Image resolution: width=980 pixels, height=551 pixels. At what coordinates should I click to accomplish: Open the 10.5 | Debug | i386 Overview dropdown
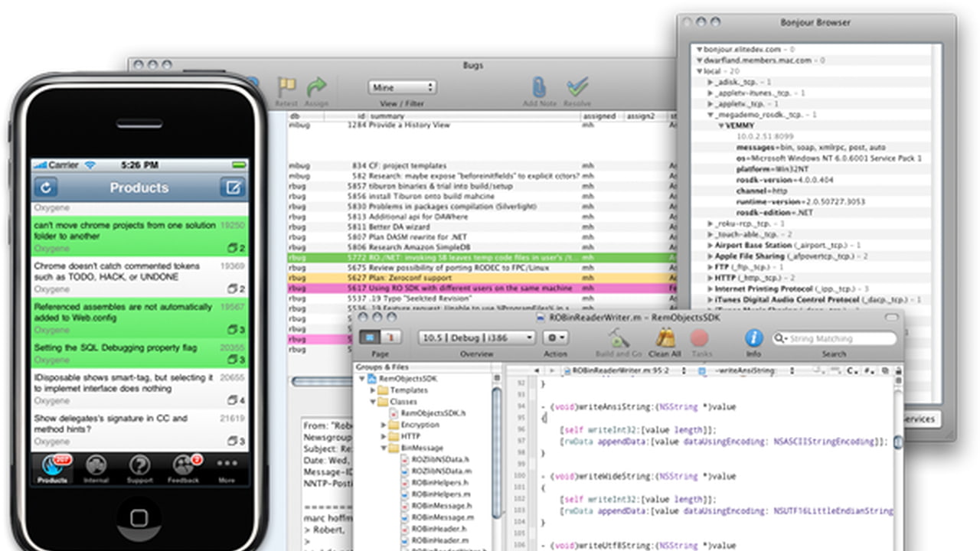click(x=476, y=337)
